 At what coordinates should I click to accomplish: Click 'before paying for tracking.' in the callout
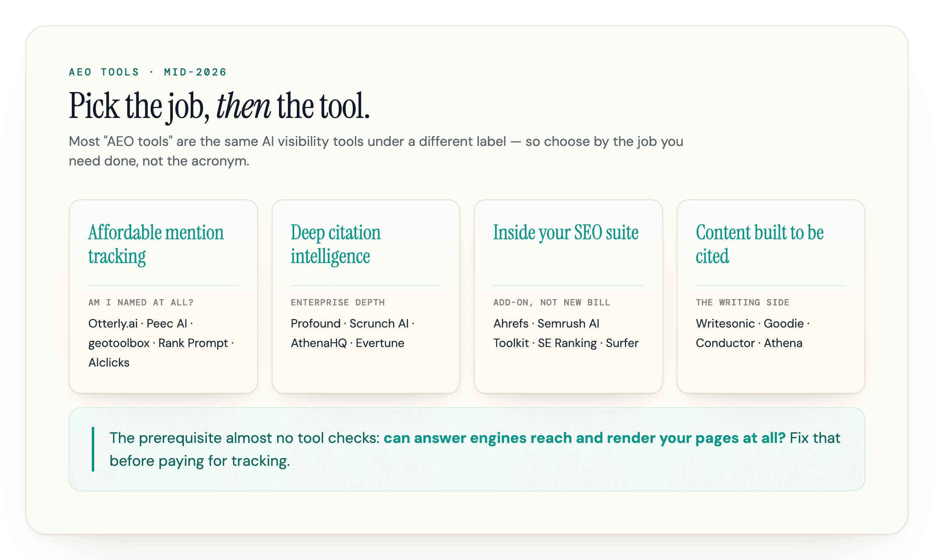click(x=200, y=461)
